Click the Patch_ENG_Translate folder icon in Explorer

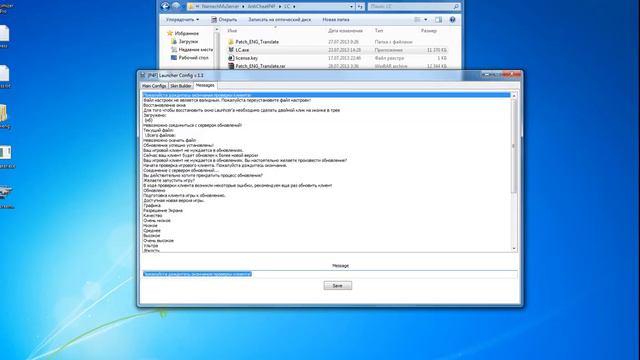(231, 42)
